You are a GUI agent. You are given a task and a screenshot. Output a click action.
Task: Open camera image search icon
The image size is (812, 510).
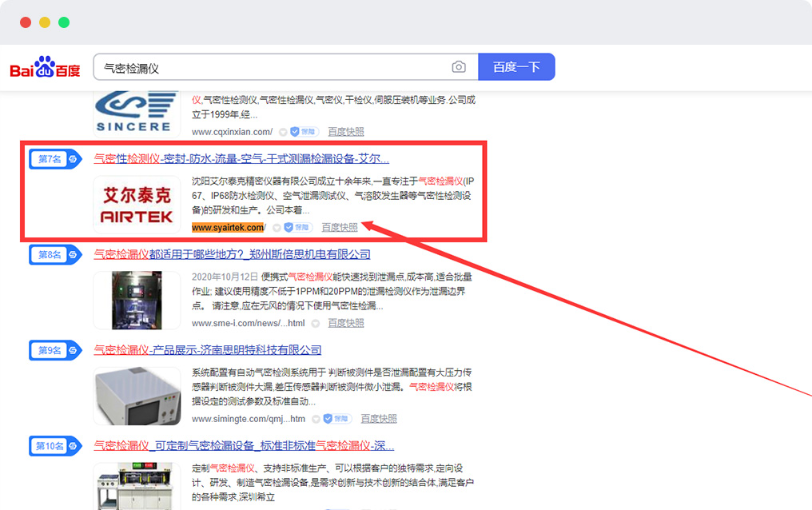458,67
